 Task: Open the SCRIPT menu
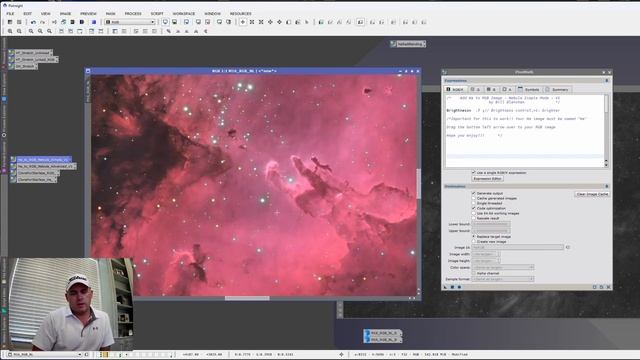157,13
